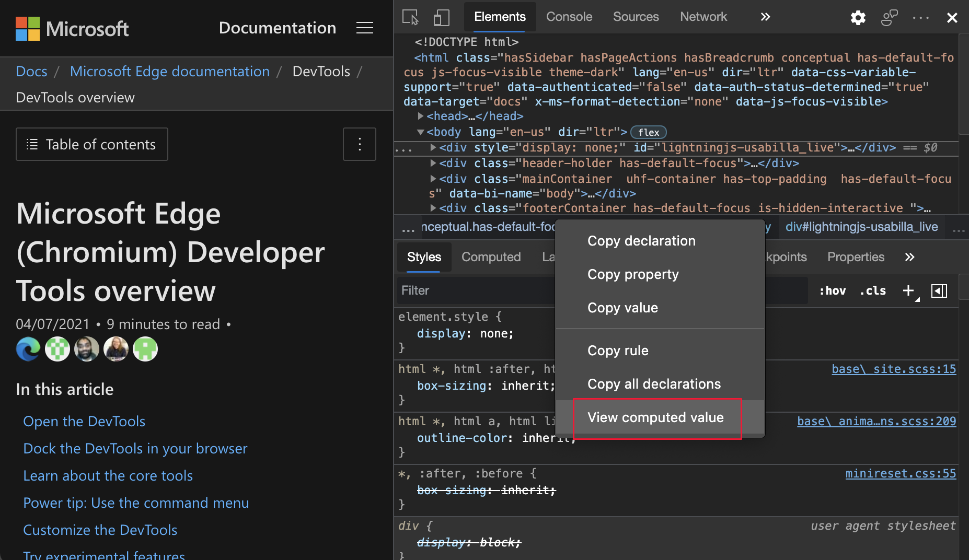Open the minireset.css:55 source link
The width and height of the screenshot is (969, 560).
pyautogui.click(x=900, y=473)
